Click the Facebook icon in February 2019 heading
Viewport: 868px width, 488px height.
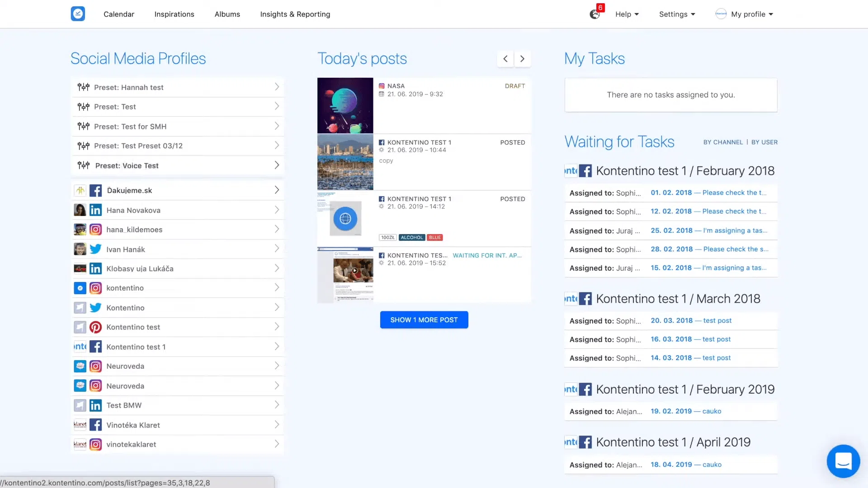585,389
